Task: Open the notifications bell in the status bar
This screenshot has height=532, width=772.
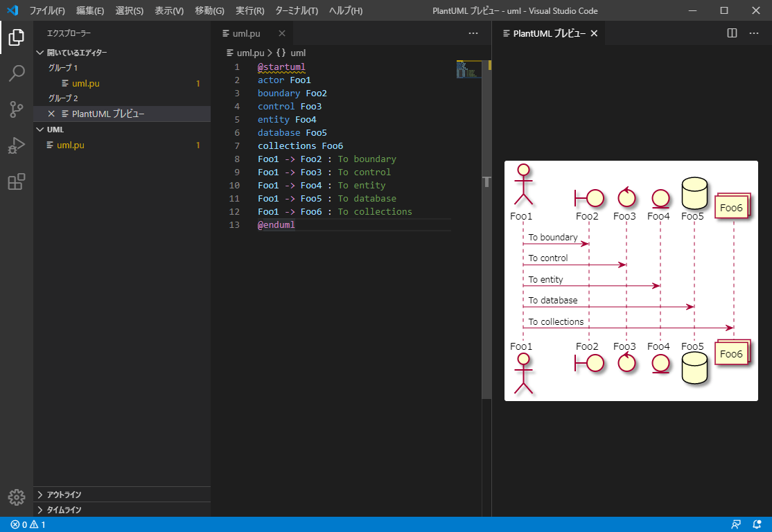Action: pos(757,524)
